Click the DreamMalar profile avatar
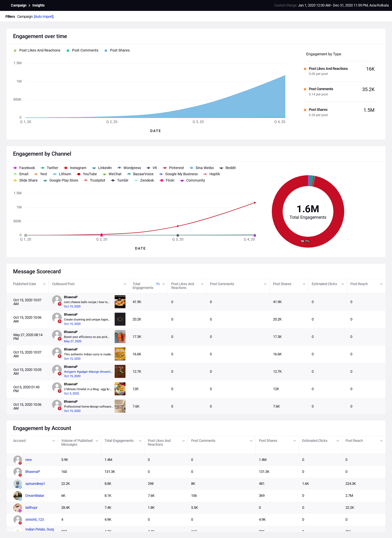Image resolution: width=392 pixels, height=538 pixels. pos(18,496)
